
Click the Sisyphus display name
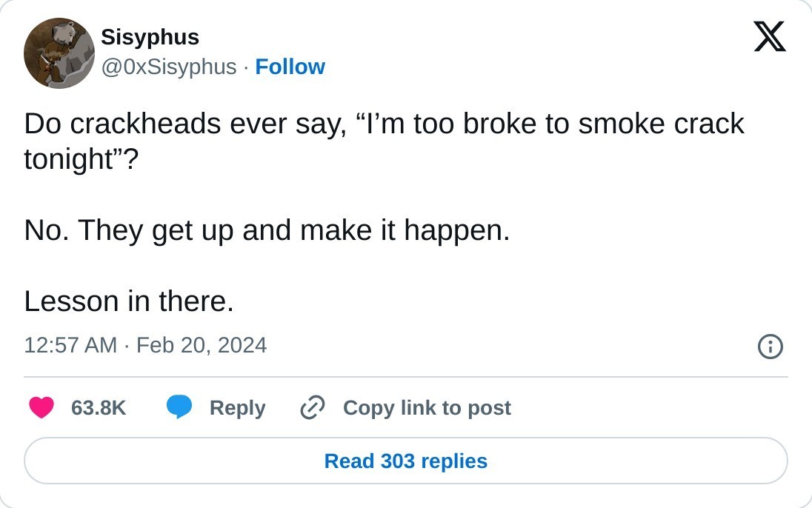[150, 36]
